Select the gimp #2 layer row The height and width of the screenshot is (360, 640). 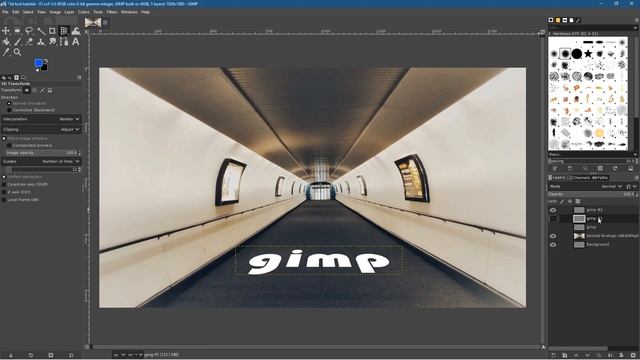(x=593, y=210)
